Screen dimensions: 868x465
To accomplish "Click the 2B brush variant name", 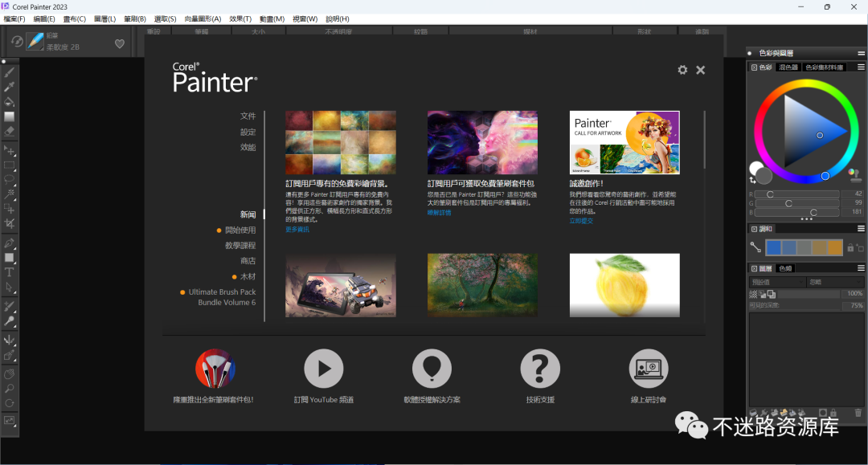I will (63, 47).
